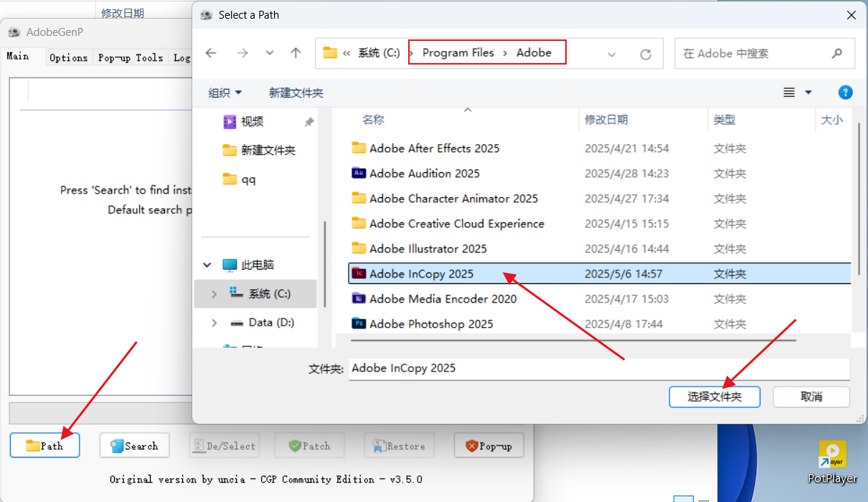Click the Adobe breadcrumb in the address bar
This screenshot has height=502, width=868.
tap(534, 52)
